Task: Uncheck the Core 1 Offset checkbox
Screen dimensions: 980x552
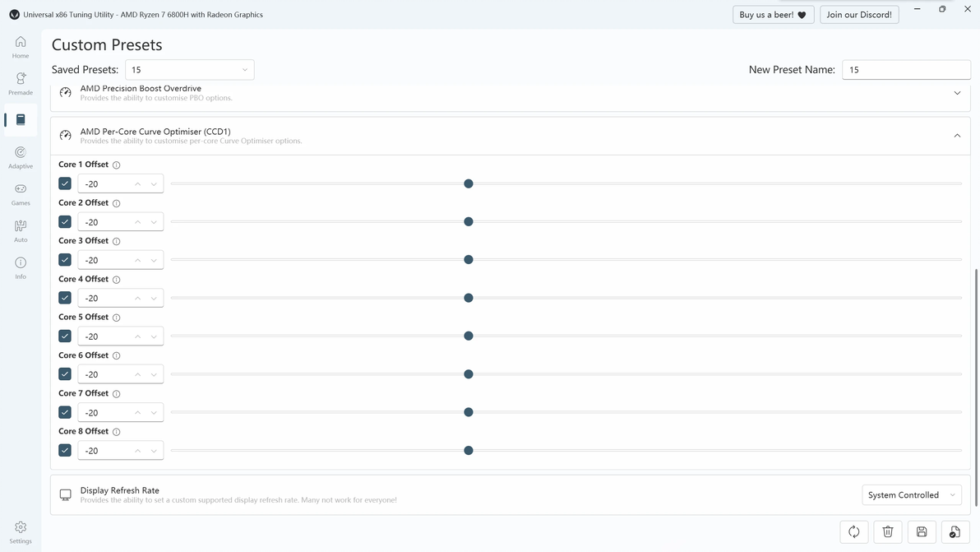Action: tap(65, 183)
